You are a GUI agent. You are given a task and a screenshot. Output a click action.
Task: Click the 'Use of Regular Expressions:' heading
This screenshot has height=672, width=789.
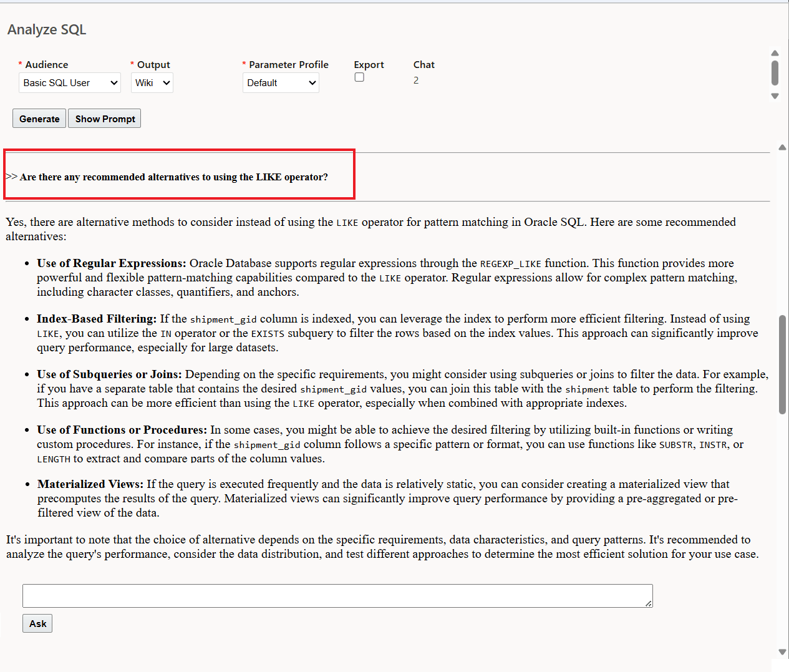point(112,263)
